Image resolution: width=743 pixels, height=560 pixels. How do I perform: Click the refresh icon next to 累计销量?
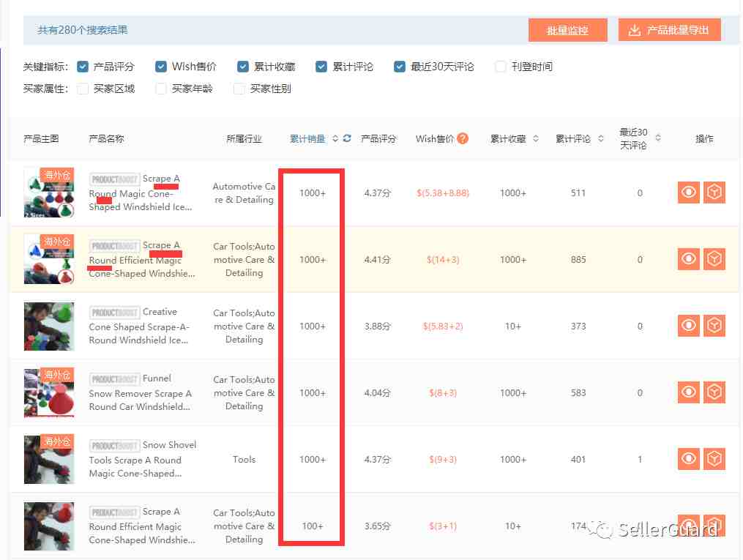pos(347,138)
